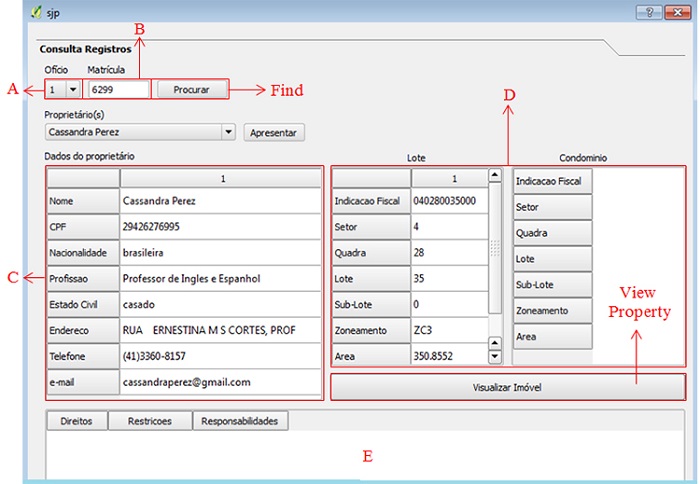Click the QGIS icon in title bar
700x484 pixels.
pyautogui.click(x=36, y=13)
